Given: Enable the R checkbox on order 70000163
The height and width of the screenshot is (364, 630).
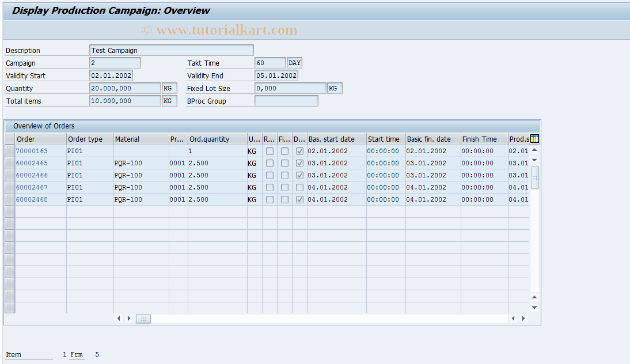Looking at the screenshot, I should click(x=270, y=151).
